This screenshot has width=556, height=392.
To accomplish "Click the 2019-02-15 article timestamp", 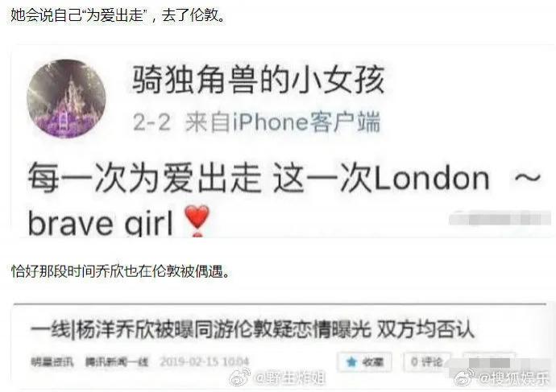I will pos(204,361).
